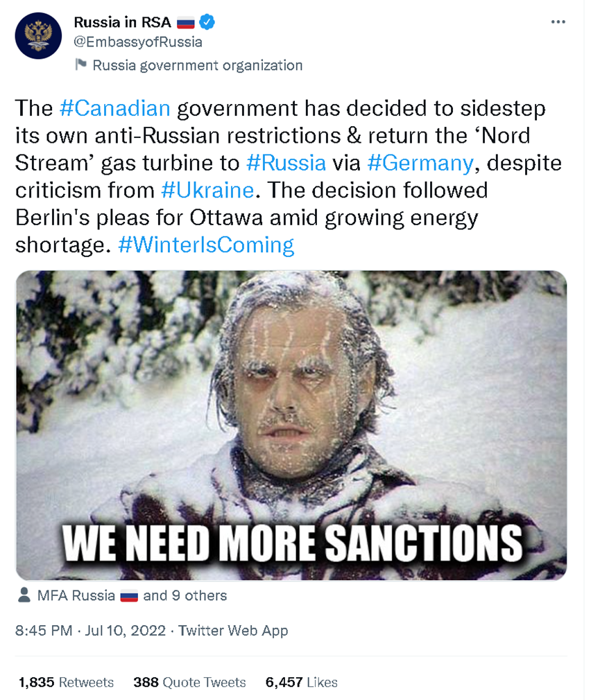Viewport: 600px width, 700px height.
Task: View the 1,835 Retweets list
Action: (66, 682)
